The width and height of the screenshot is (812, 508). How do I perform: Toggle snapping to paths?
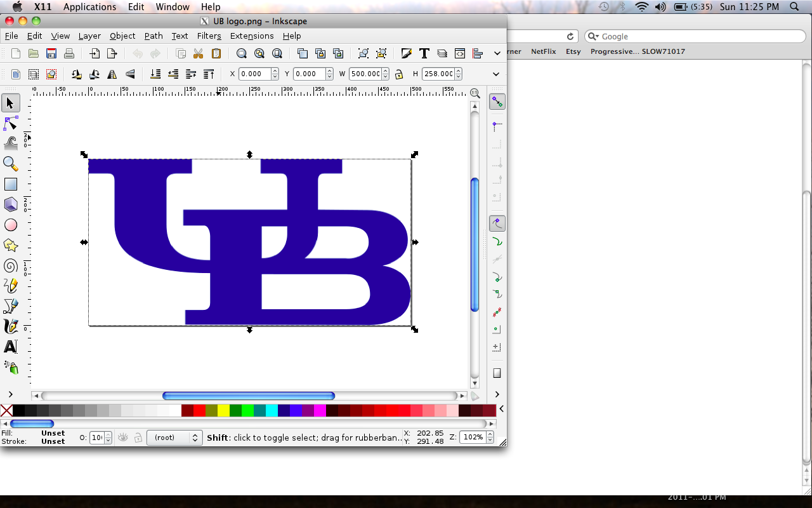point(497,241)
